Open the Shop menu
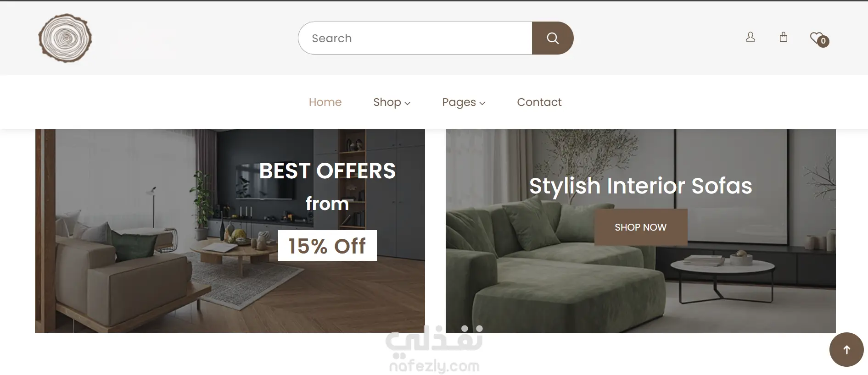868x375 pixels. 387,102
